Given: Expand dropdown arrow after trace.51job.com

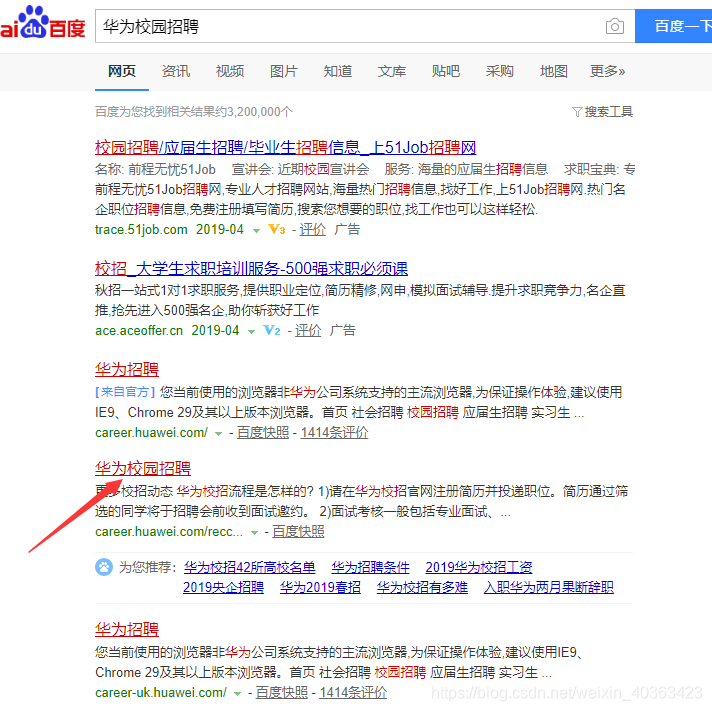Looking at the screenshot, I should tap(256, 231).
